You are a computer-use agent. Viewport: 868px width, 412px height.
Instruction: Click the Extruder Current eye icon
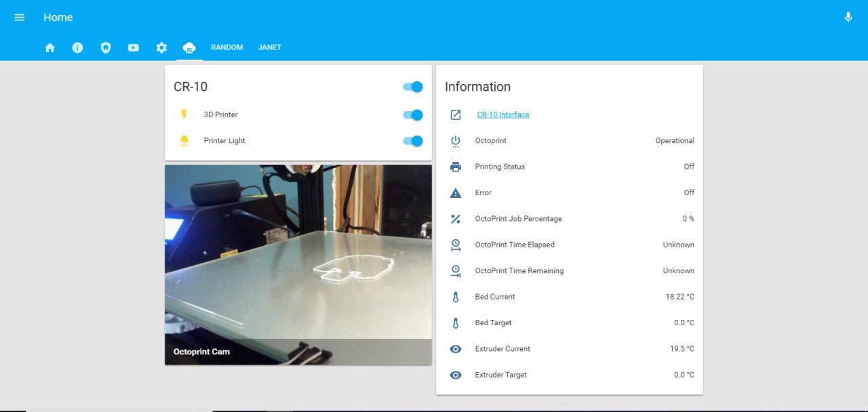456,349
